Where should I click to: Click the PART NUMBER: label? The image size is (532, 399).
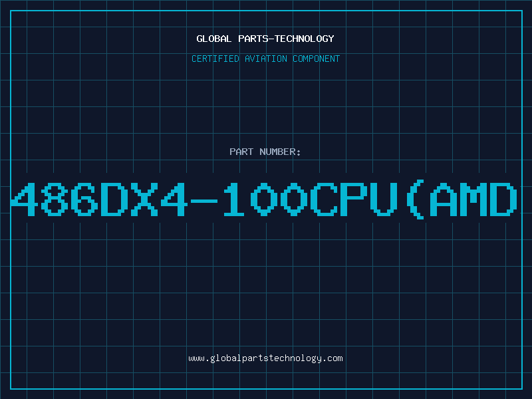[265, 152]
